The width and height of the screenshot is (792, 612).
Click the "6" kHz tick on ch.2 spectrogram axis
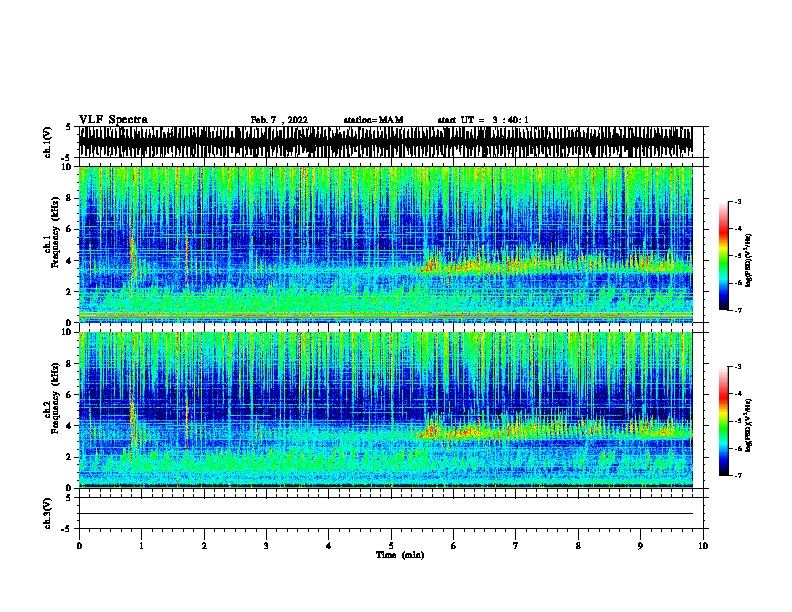[x=69, y=395]
